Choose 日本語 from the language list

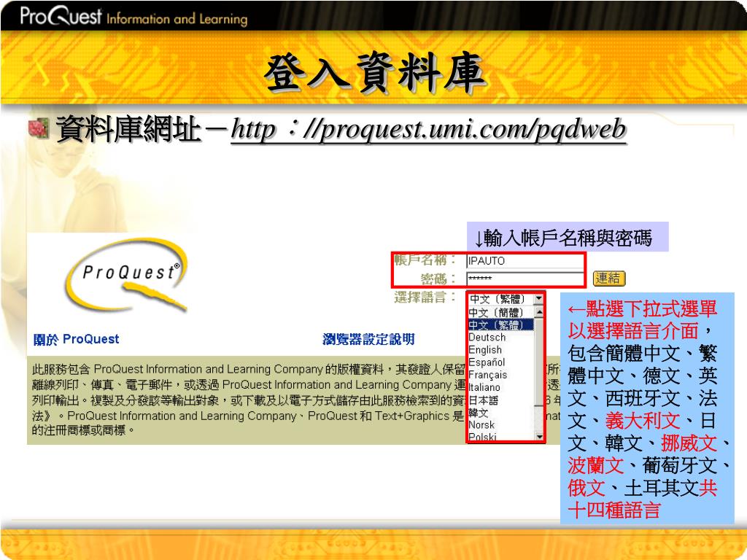tap(500, 400)
